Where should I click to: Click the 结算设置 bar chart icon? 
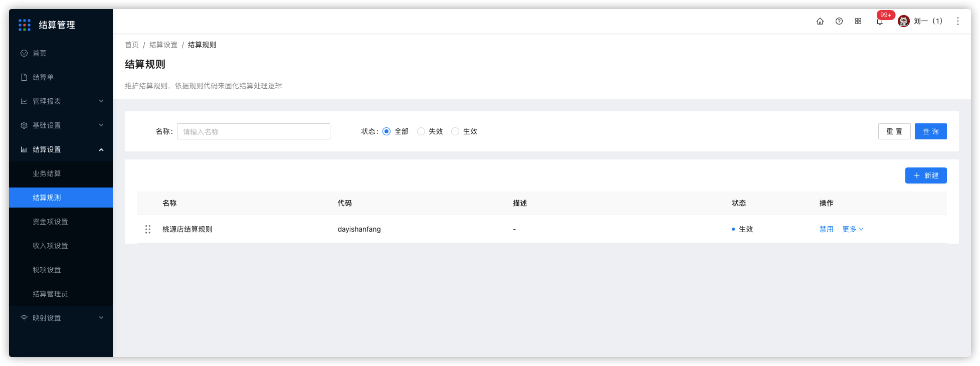[x=24, y=149]
